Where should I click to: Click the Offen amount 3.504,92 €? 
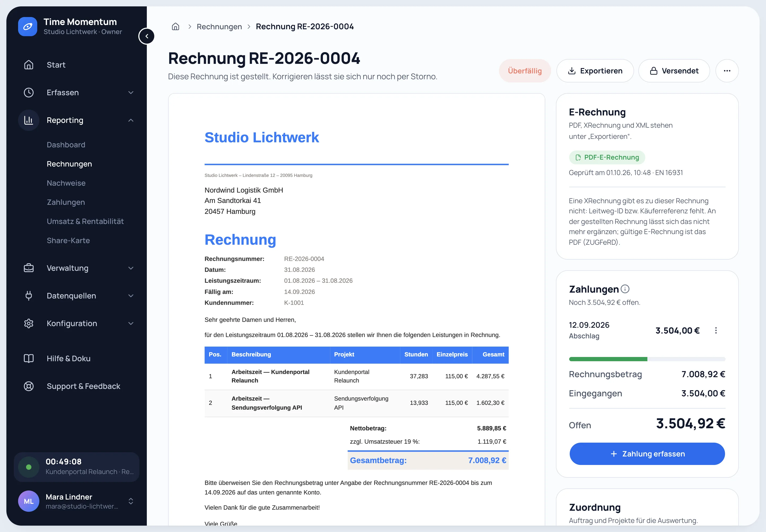coord(691,423)
